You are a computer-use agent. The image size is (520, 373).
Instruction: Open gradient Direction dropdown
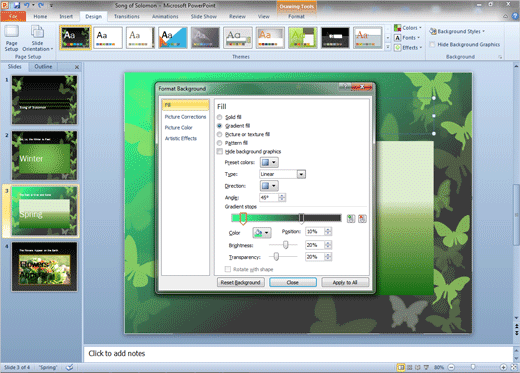coord(269,186)
